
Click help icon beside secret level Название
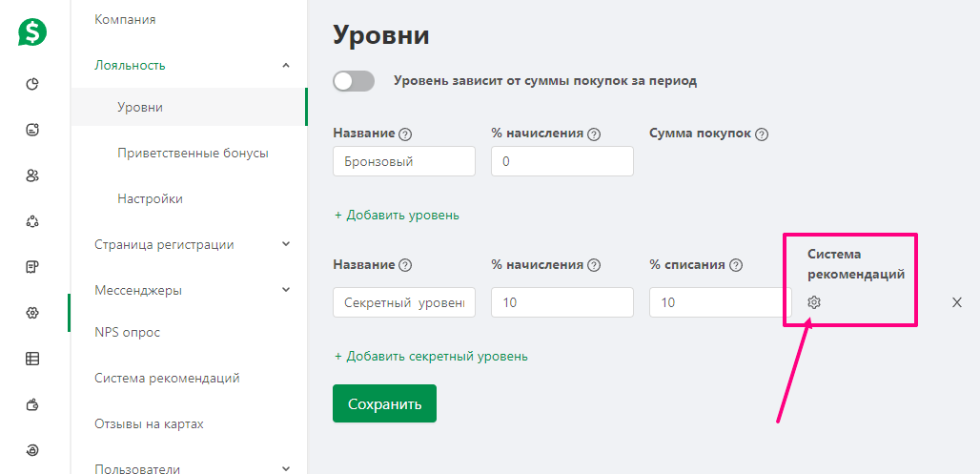(x=405, y=265)
